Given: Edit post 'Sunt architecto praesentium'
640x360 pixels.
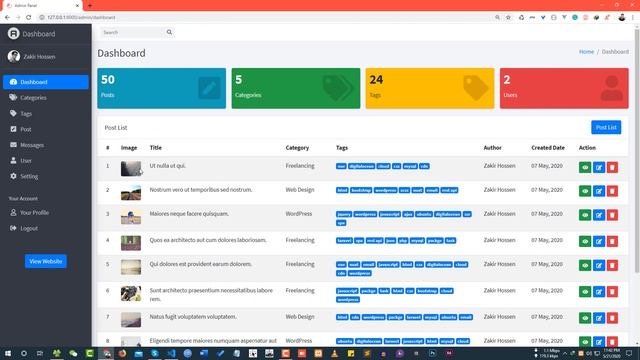Looking at the screenshot, I should tap(599, 292).
